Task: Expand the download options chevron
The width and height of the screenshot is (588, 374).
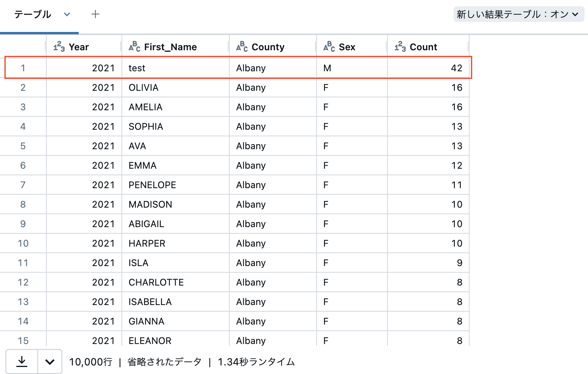Action: [x=50, y=362]
